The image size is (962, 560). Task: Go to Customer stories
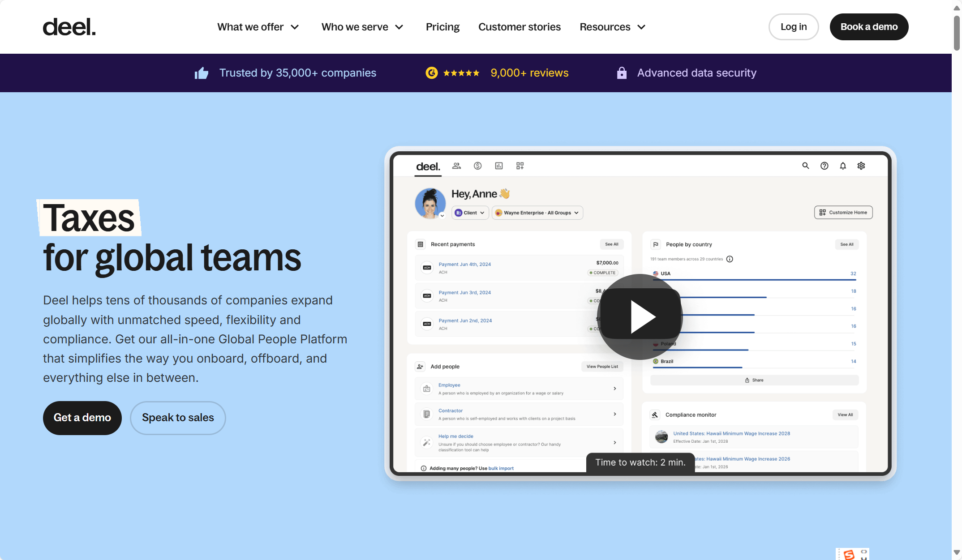519,27
